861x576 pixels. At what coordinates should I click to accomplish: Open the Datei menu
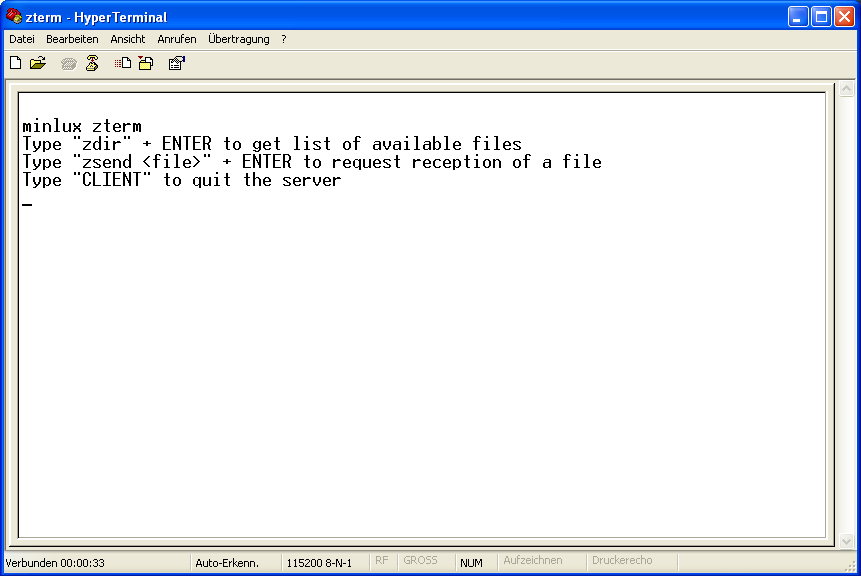click(22, 39)
